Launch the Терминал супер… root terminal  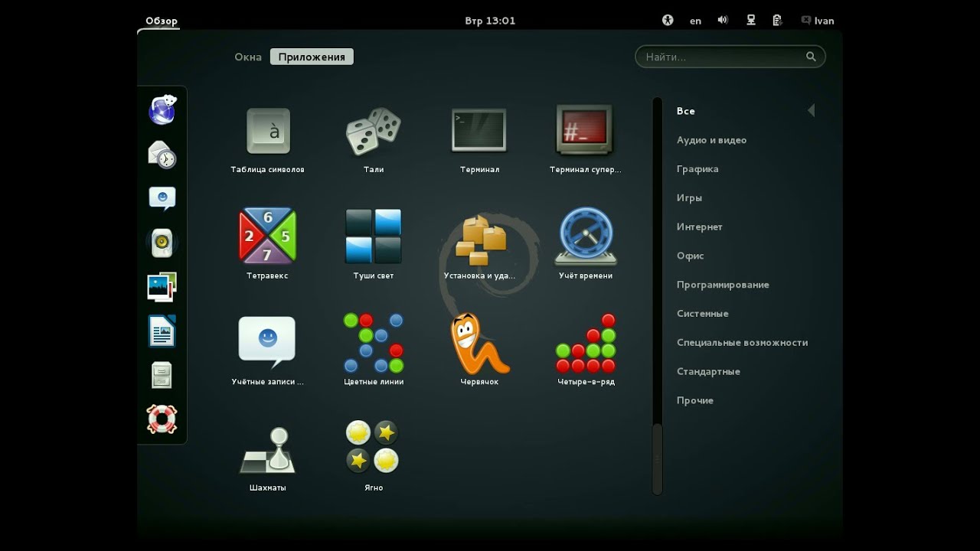point(585,140)
